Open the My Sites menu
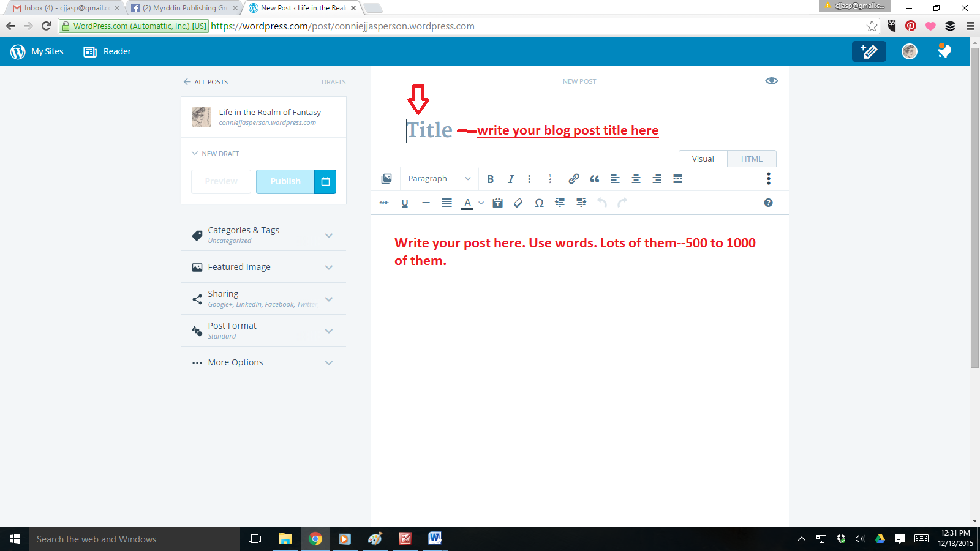The height and width of the screenshot is (551, 980). [37, 51]
